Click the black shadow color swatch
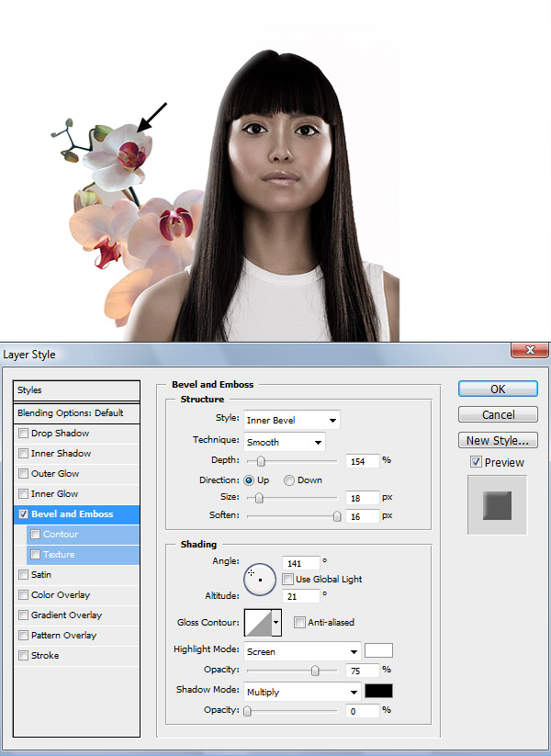The image size is (551, 756). (378, 691)
